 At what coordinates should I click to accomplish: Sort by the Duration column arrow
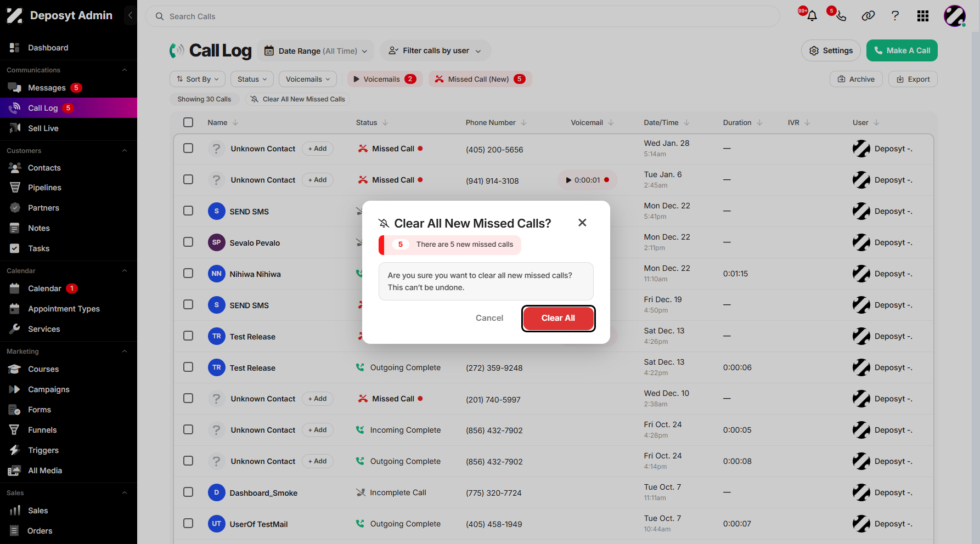coord(759,122)
